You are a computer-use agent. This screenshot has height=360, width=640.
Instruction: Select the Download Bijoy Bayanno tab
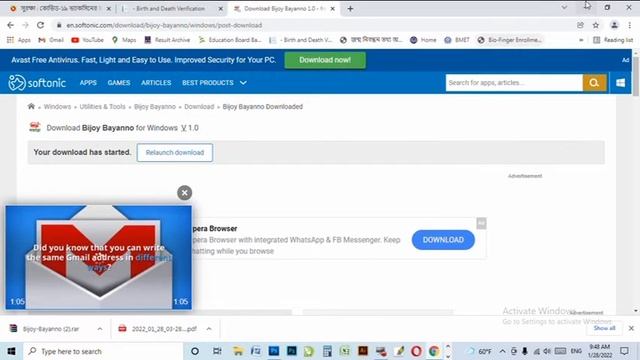284,9
